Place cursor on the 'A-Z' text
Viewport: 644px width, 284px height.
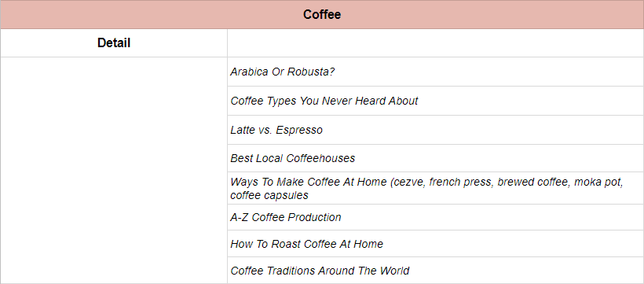point(240,217)
